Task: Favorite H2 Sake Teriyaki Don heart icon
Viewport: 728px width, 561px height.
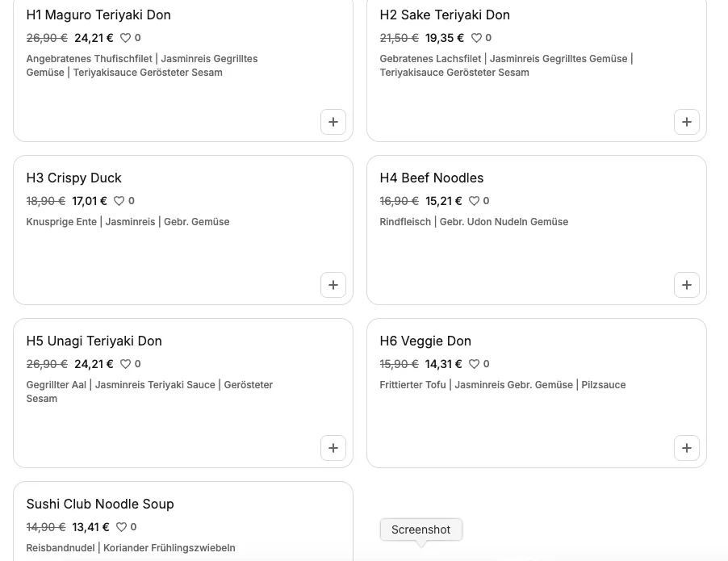Action: click(476, 38)
